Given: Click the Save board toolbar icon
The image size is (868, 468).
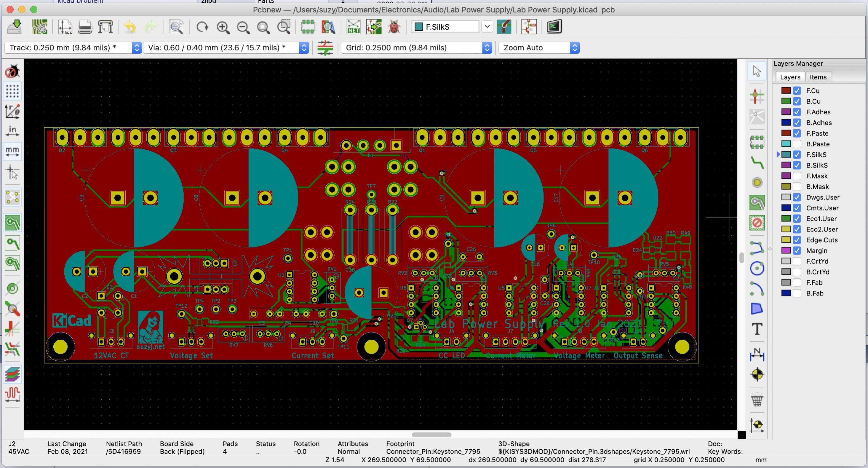Looking at the screenshot, I should click(14, 27).
